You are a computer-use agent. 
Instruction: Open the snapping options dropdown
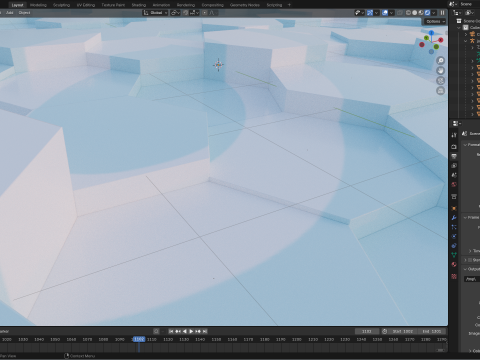[194, 13]
